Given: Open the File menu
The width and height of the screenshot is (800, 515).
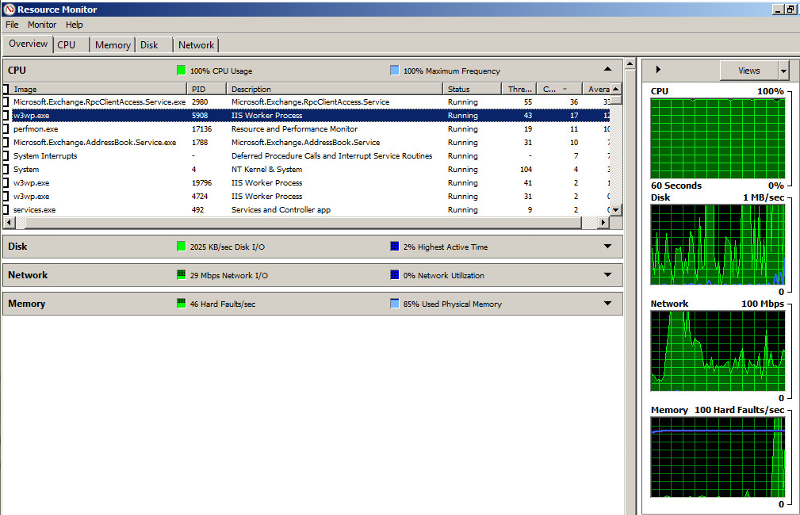Looking at the screenshot, I should point(12,24).
